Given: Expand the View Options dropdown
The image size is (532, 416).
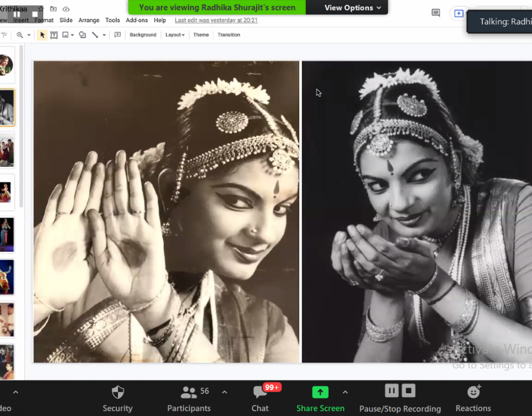Looking at the screenshot, I should pyautogui.click(x=352, y=7).
